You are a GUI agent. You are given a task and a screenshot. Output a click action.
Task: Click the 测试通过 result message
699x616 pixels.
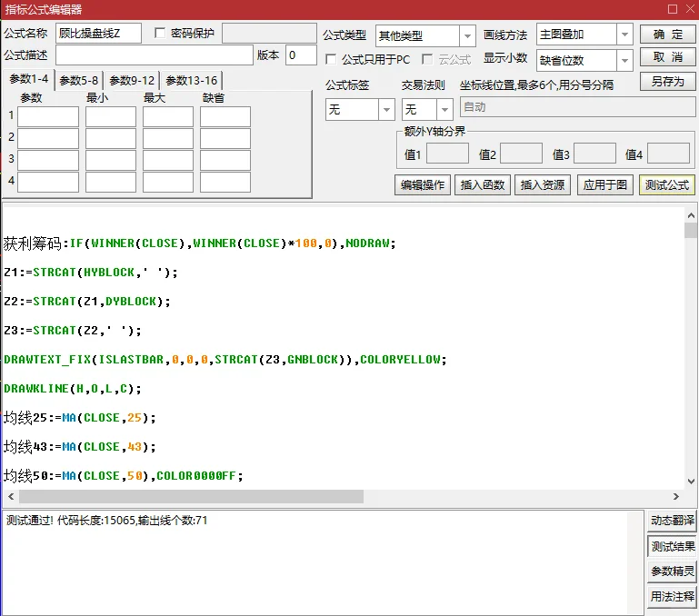[106, 521]
